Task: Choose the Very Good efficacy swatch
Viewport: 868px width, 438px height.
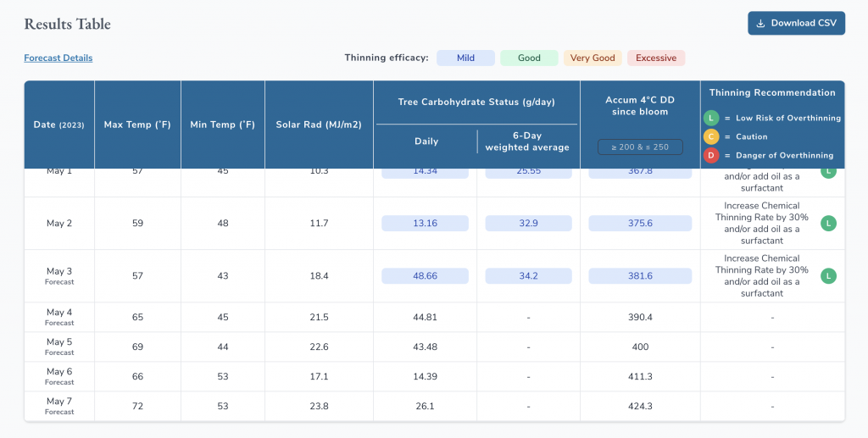Action: tap(593, 58)
